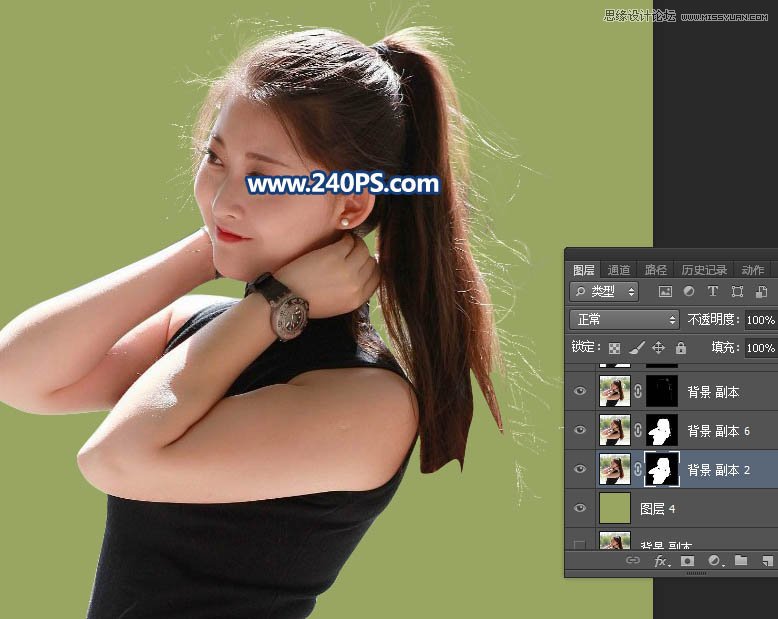Toggle mask link on 背景 副本 layer
The image size is (778, 619).
point(638,391)
